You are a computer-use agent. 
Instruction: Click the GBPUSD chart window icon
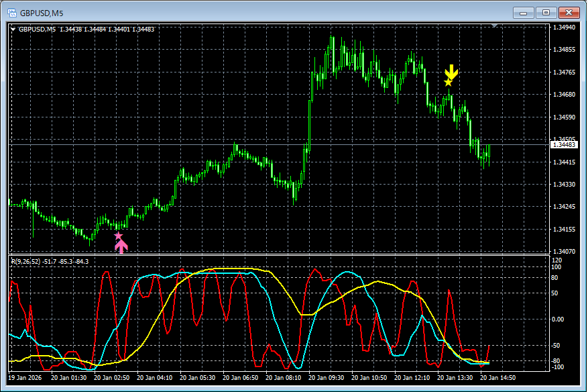(12, 13)
